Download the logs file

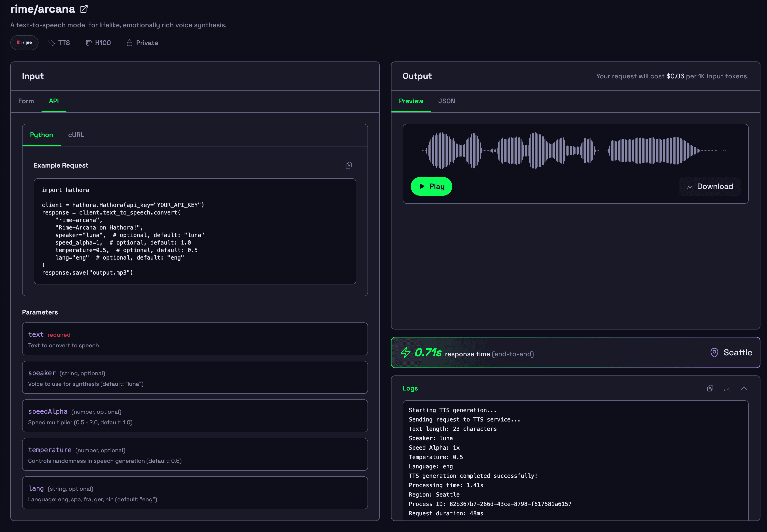pyautogui.click(x=727, y=388)
